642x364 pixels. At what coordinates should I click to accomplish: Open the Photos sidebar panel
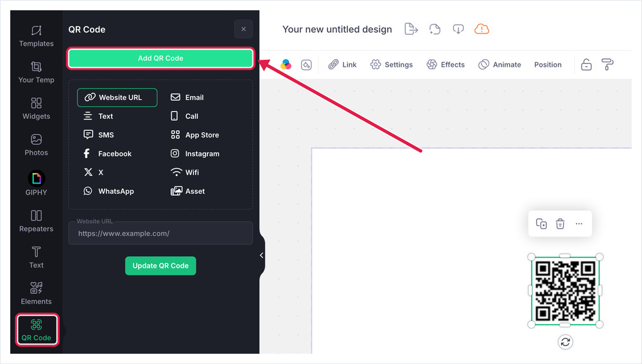[36, 145]
